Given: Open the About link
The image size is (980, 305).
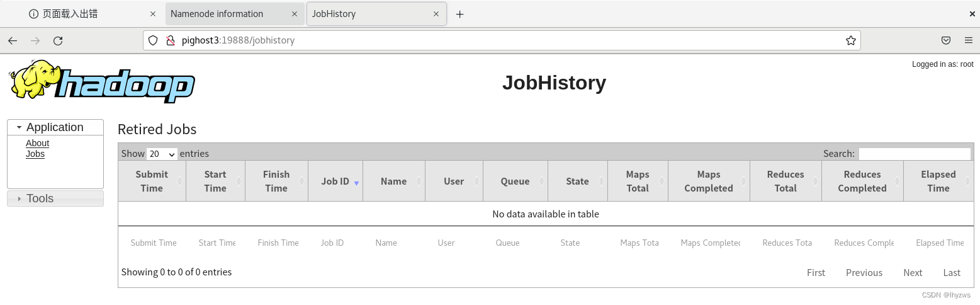Looking at the screenshot, I should tap(37, 143).
